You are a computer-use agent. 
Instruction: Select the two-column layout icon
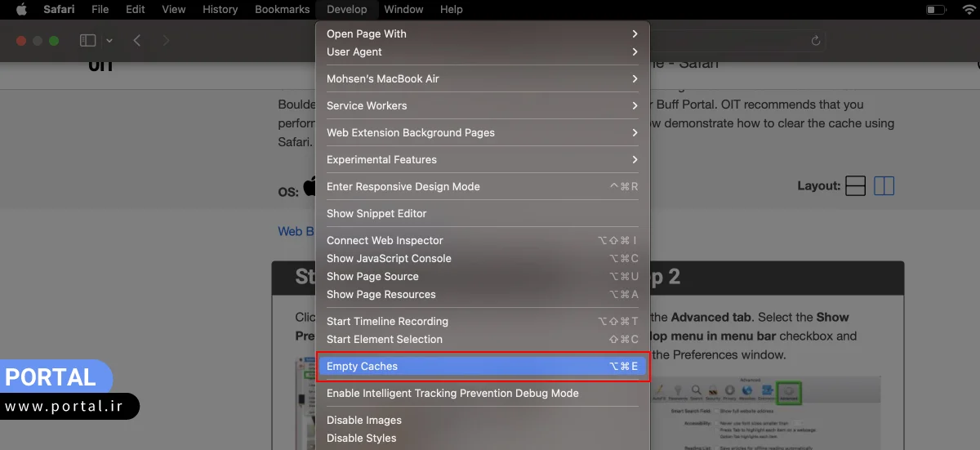point(884,186)
